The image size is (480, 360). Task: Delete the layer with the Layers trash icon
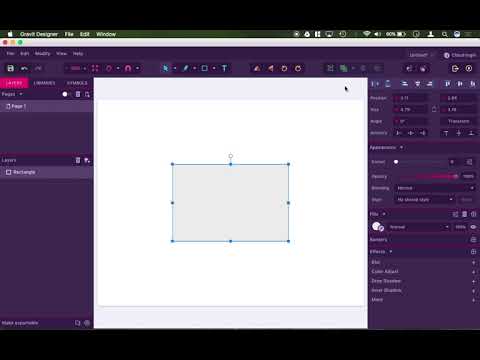78,160
